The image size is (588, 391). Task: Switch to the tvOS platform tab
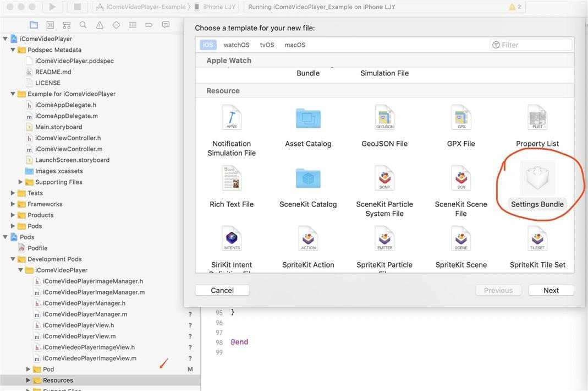pyautogui.click(x=267, y=45)
